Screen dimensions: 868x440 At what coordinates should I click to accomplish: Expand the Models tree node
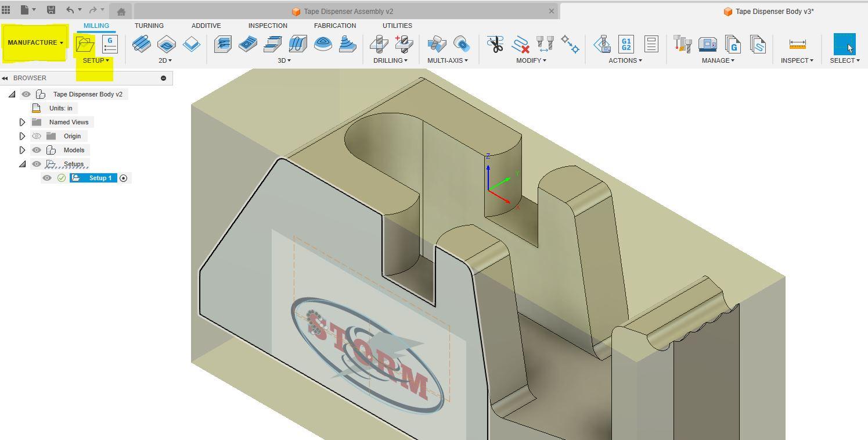[22, 150]
